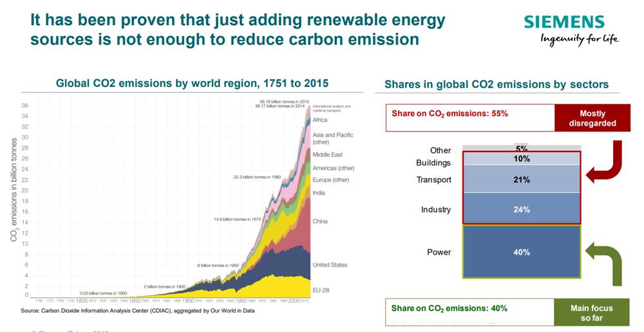
Task: Click the "Main focus so far" green box
Action: (x=592, y=313)
